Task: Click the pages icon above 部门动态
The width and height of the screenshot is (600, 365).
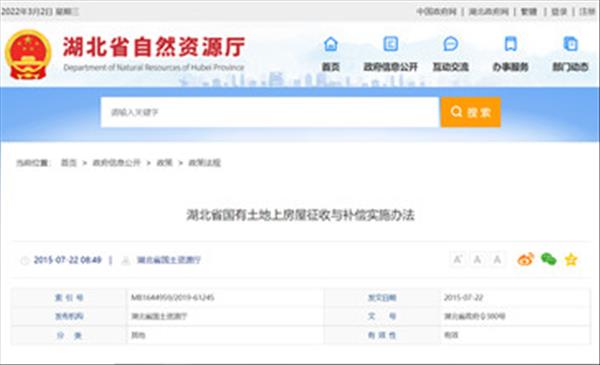Action: [x=571, y=44]
